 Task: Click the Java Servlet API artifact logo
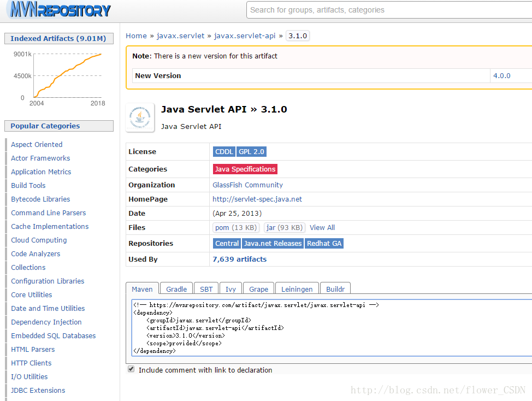pos(140,117)
